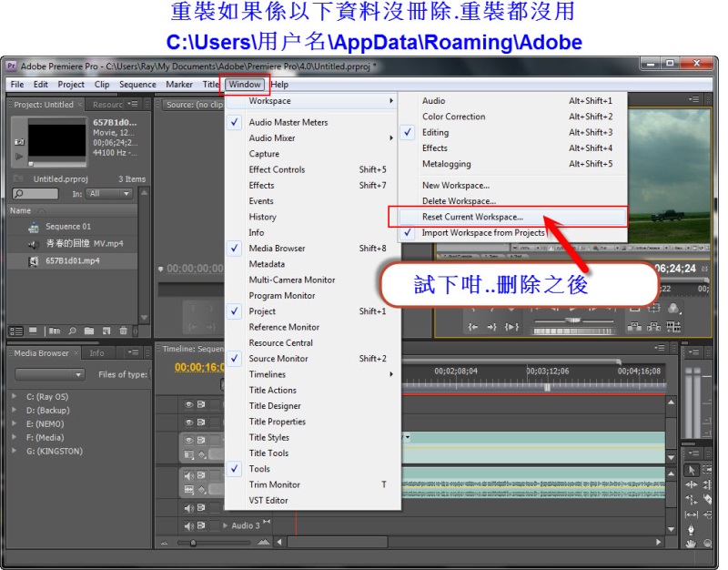Viewport: 728px width, 570px height.
Task: Click the Extract button in Program Monitor
Action: (x=653, y=326)
